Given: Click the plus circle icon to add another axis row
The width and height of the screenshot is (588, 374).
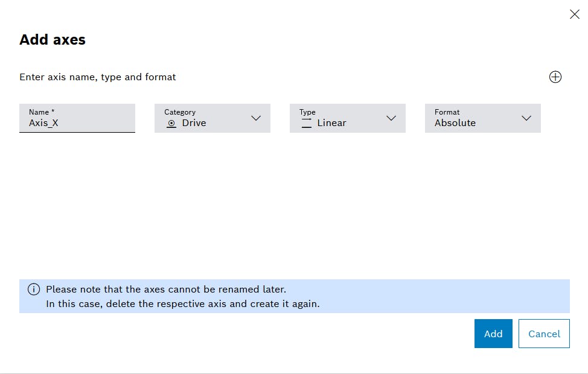Looking at the screenshot, I should 555,77.
